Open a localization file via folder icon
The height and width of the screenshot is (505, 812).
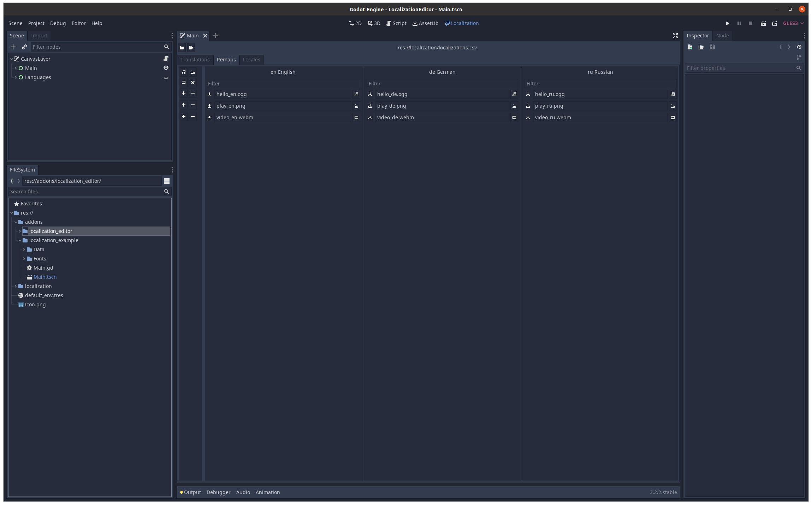point(191,48)
